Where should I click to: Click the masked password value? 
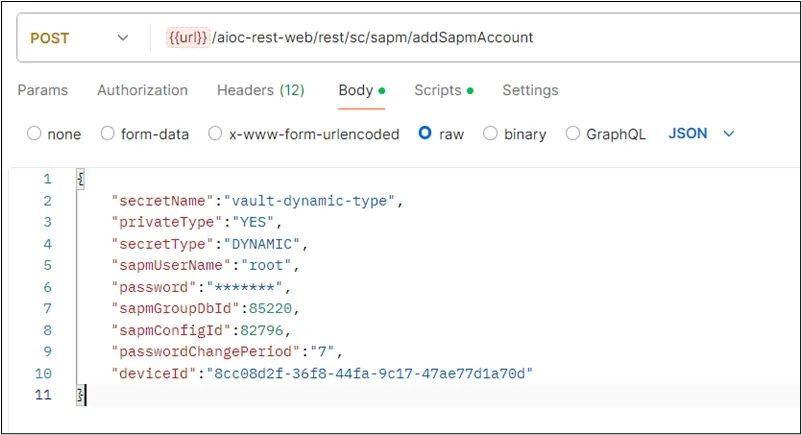244,287
